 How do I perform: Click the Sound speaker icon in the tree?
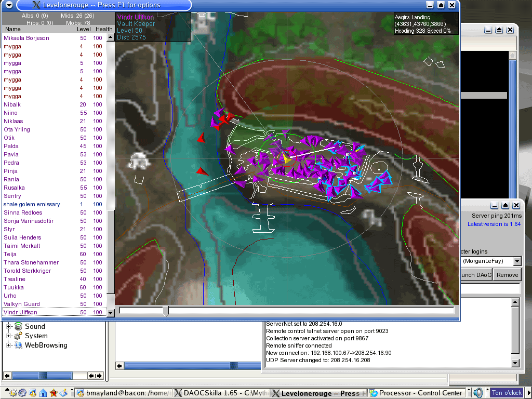(18, 326)
